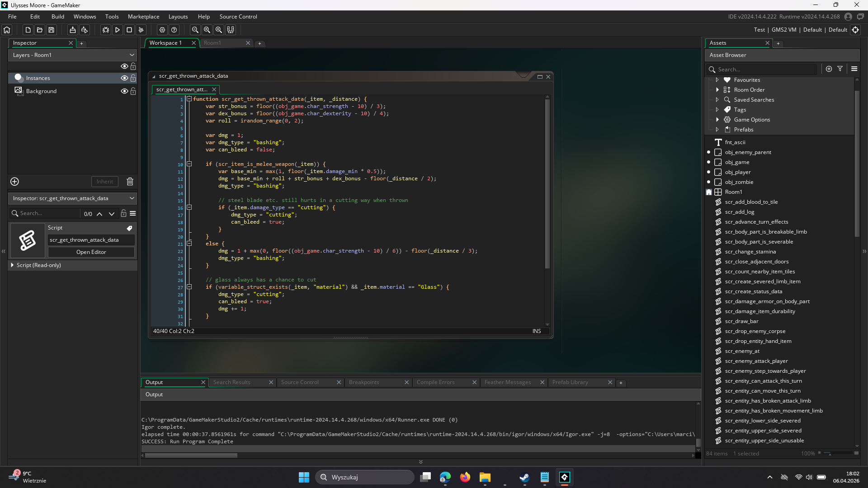
Task: Click the Clean broom icon
Action: coord(141,30)
